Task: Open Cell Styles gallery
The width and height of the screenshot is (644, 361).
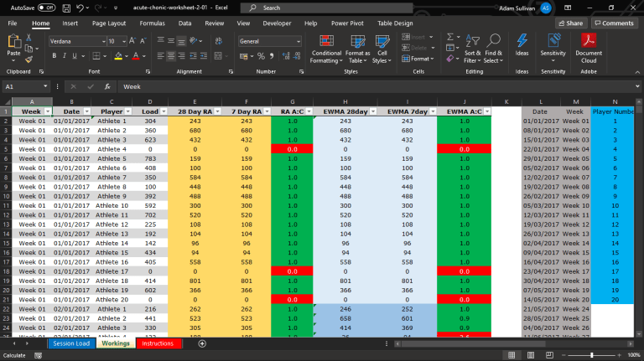Action: 382,49
